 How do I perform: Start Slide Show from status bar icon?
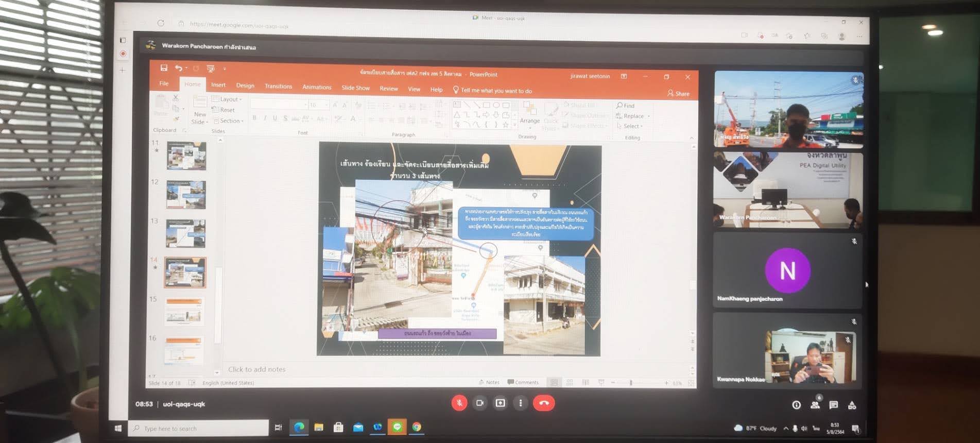(x=601, y=382)
